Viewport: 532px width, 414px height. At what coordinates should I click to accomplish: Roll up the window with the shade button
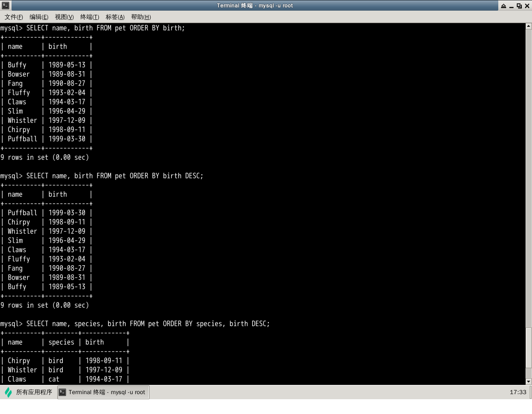click(x=502, y=6)
